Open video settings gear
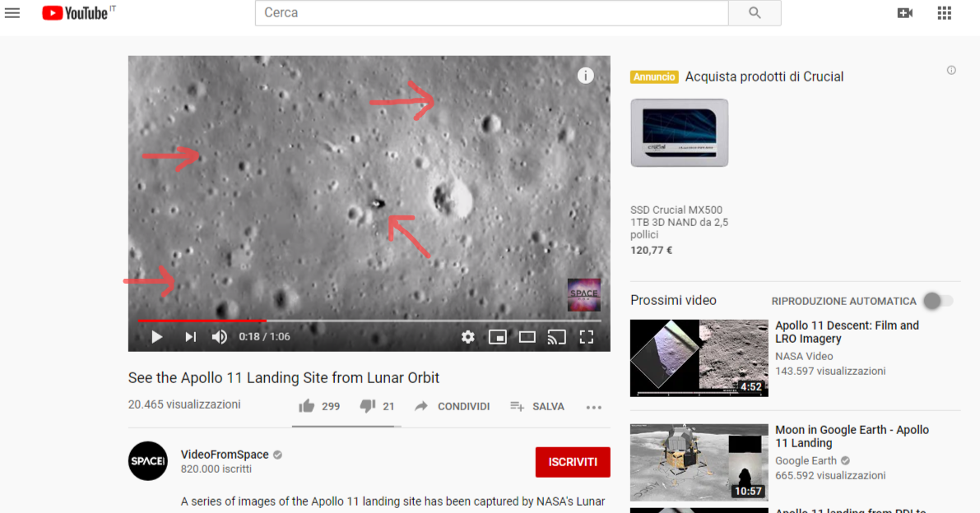This screenshot has height=513, width=980. tap(467, 337)
